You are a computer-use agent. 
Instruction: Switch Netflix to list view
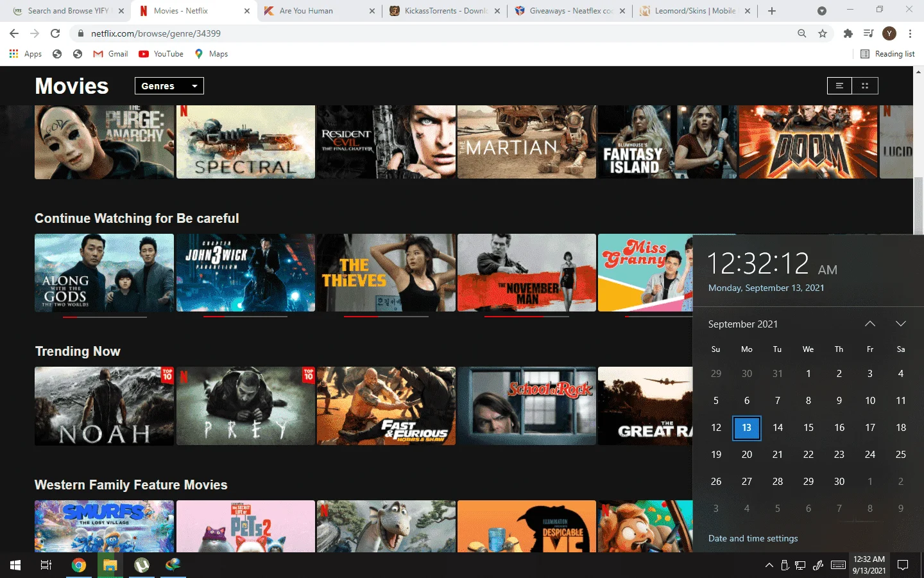click(839, 86)
